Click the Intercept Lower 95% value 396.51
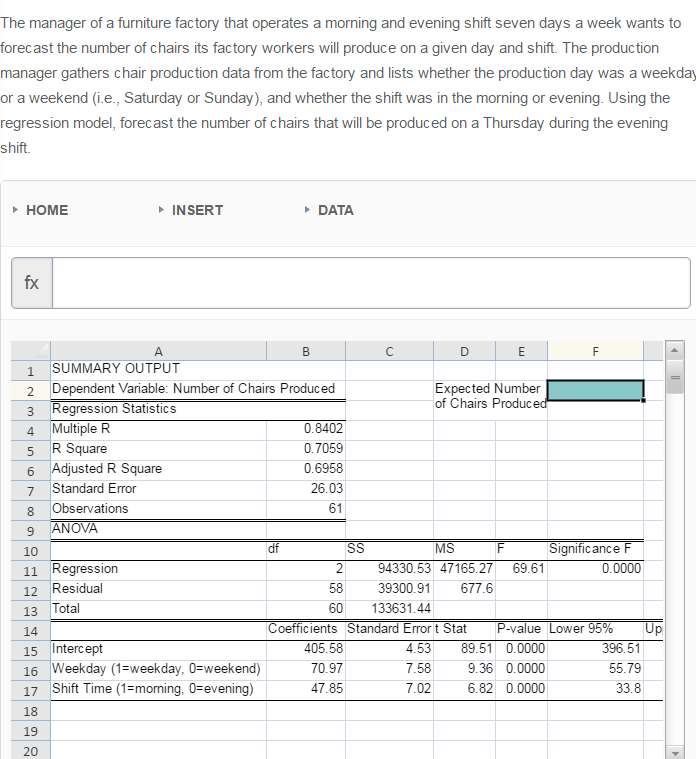The width and height of the screenshot is (696, 759). pyautogui.click(x=595, y=649)
